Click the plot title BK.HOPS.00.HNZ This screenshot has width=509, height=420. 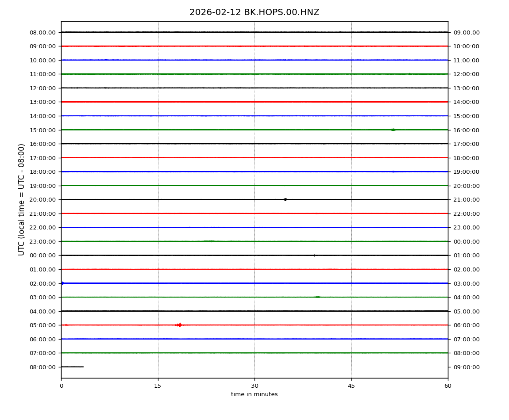pos(254,12)
